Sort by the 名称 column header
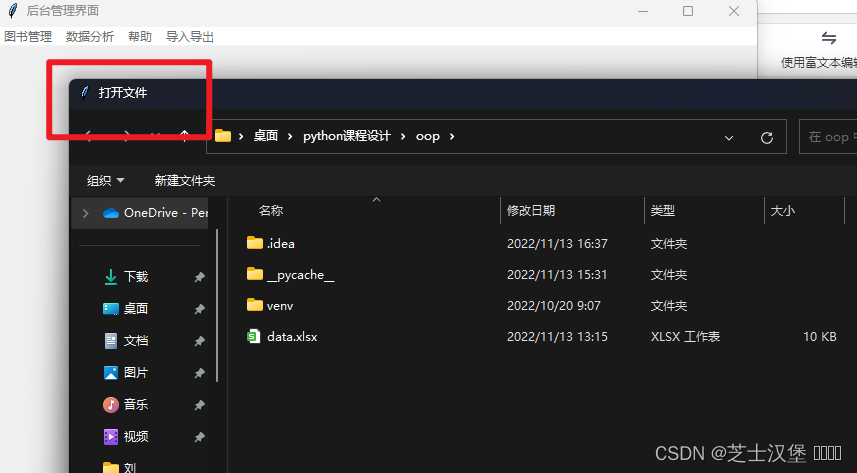The image size is (857, 473). tap(271, 211)
